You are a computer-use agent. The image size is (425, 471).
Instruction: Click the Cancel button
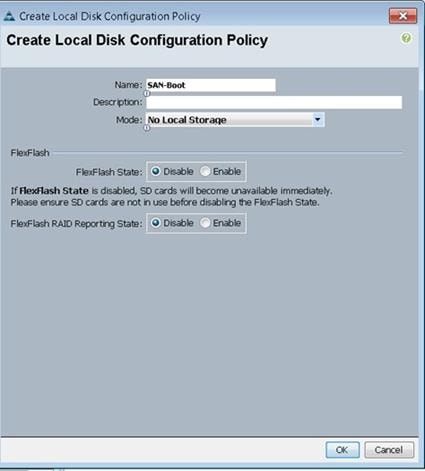(x=389, y=450)
